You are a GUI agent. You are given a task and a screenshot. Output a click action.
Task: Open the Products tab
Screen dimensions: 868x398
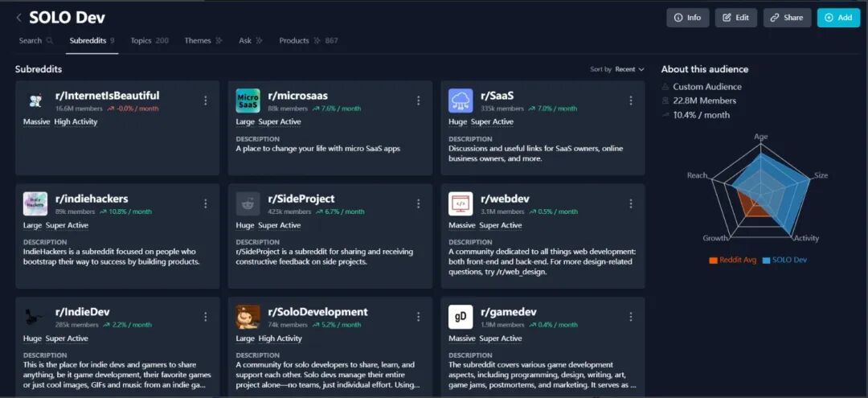pyautogui.click(x=309, y=40)
